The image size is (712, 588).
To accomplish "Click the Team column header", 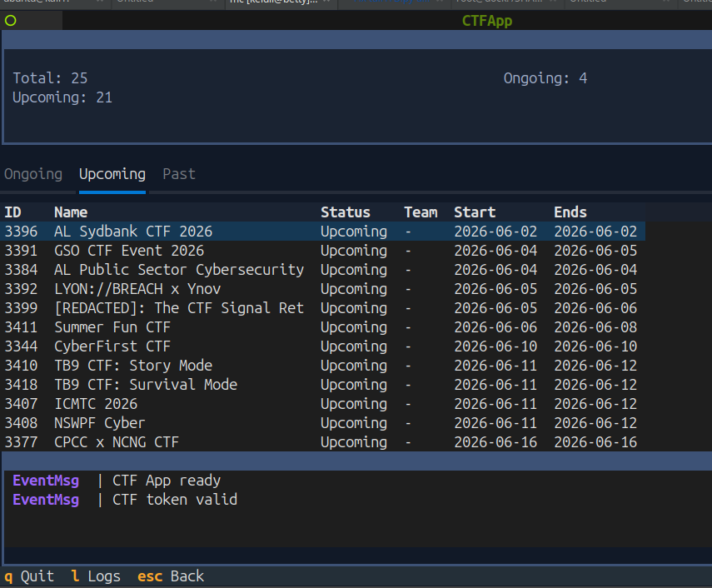I will (421, 212).
